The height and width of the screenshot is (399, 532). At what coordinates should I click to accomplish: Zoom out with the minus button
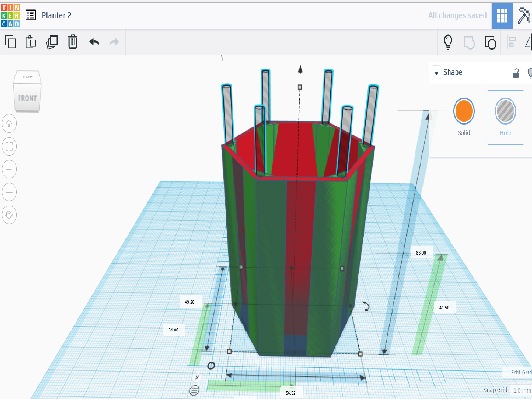(x=9, y=192)
